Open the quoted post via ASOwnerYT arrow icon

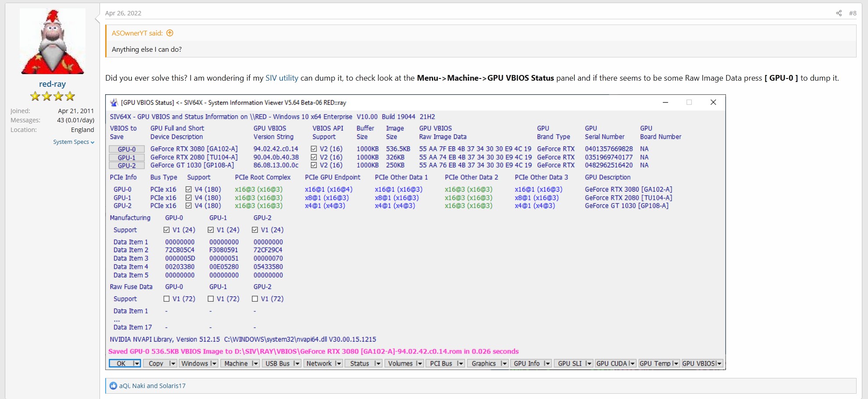click(170, 33)
